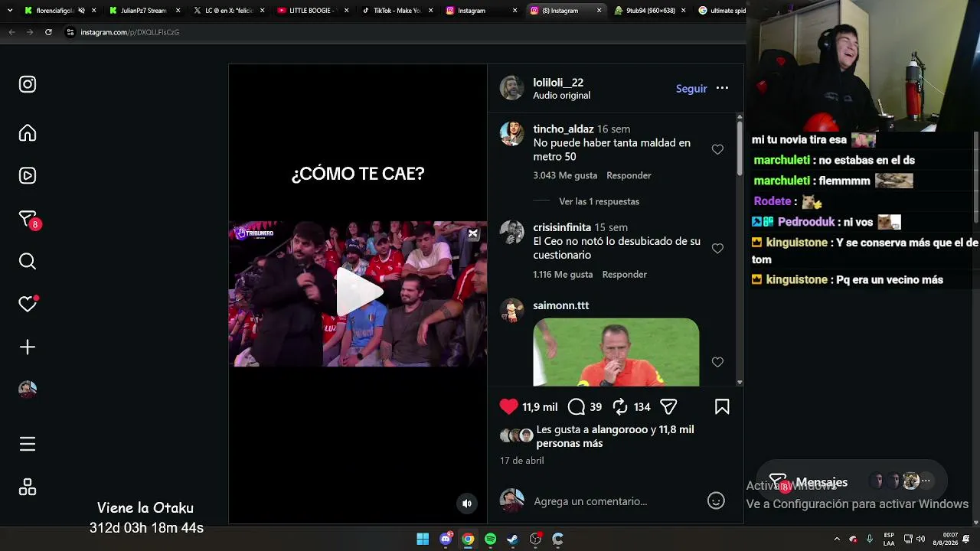Viewport: 980px width, 551px height.
Task: Open the hamburger More menu in sidebar
Action: tap(28, 445)
